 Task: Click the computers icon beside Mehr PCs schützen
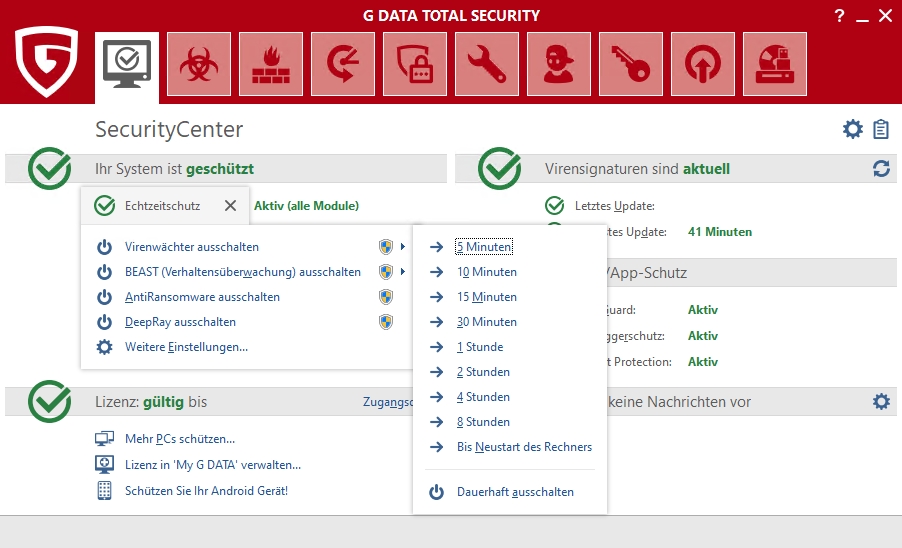pyautogui.click(x=104, y=439)
